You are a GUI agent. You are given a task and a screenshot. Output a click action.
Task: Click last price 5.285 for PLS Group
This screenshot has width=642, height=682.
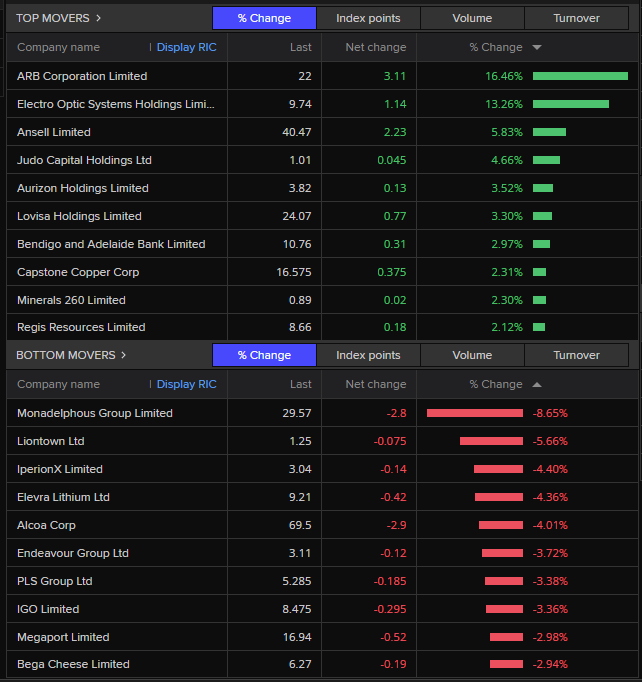pyautogui.click(x=297, y=581)
